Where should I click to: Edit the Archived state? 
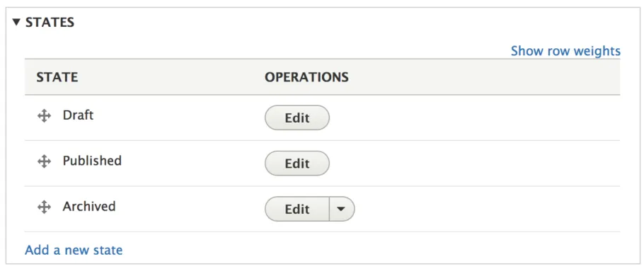pos(297,209)
